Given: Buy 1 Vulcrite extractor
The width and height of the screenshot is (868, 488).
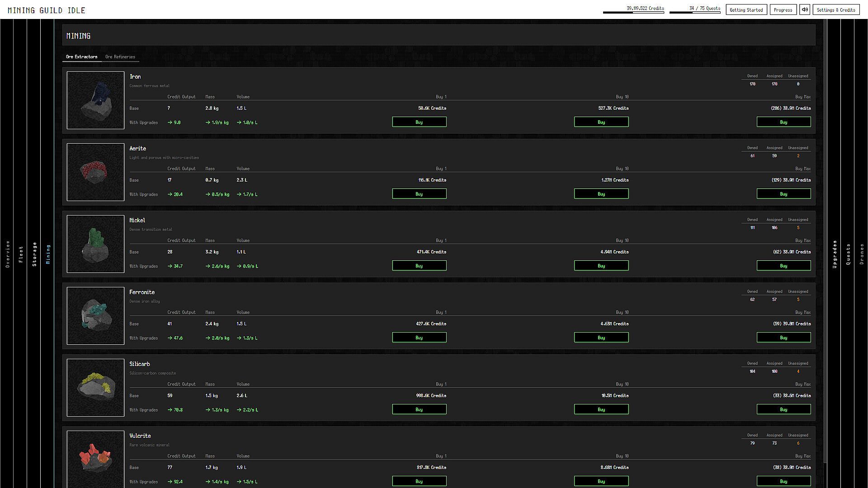Looking at the screenshot, I should click(419, 481).
